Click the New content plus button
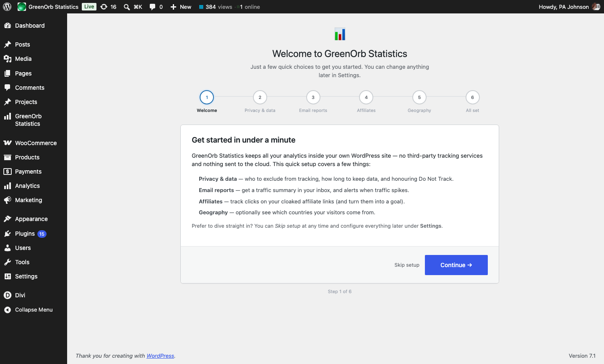 coord(181,7)
